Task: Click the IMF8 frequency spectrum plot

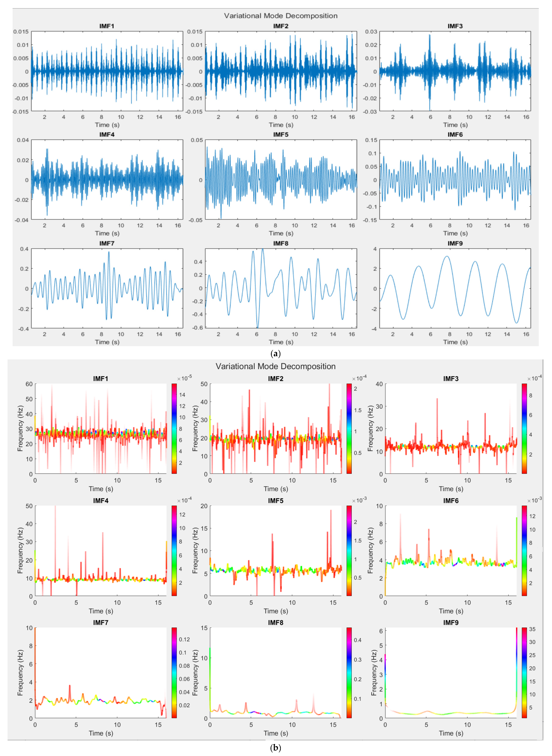Action: pyautogui.click(x=275, y=673)
